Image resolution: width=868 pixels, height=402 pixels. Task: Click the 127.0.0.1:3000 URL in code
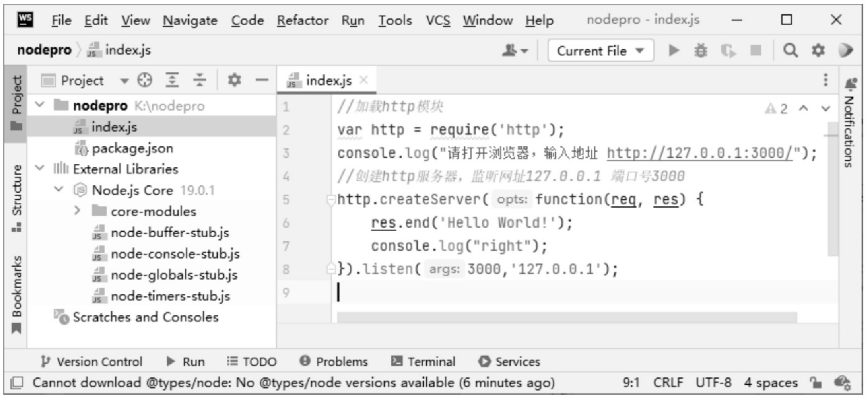(x=700, y=153)
